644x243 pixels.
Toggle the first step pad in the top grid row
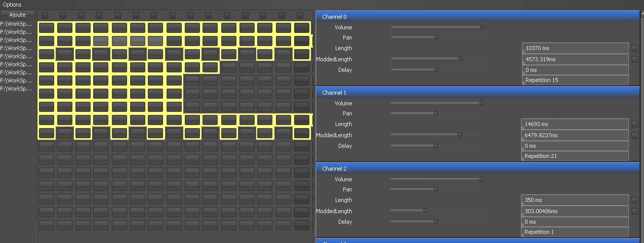47,27
